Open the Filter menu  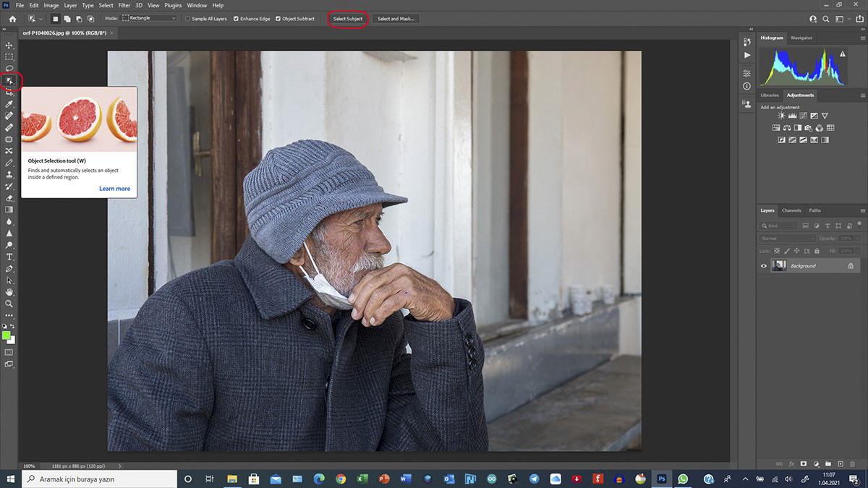(x=124, y=5)
